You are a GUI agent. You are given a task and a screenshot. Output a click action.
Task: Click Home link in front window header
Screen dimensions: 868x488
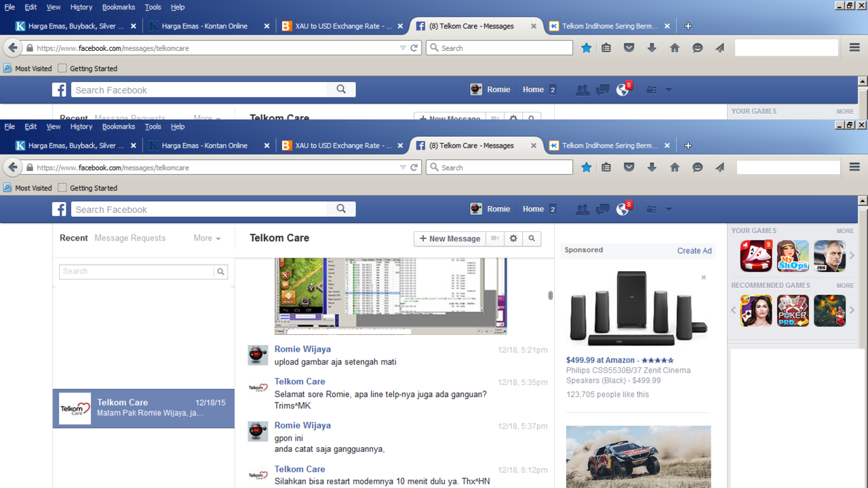(x=533, y=209)
